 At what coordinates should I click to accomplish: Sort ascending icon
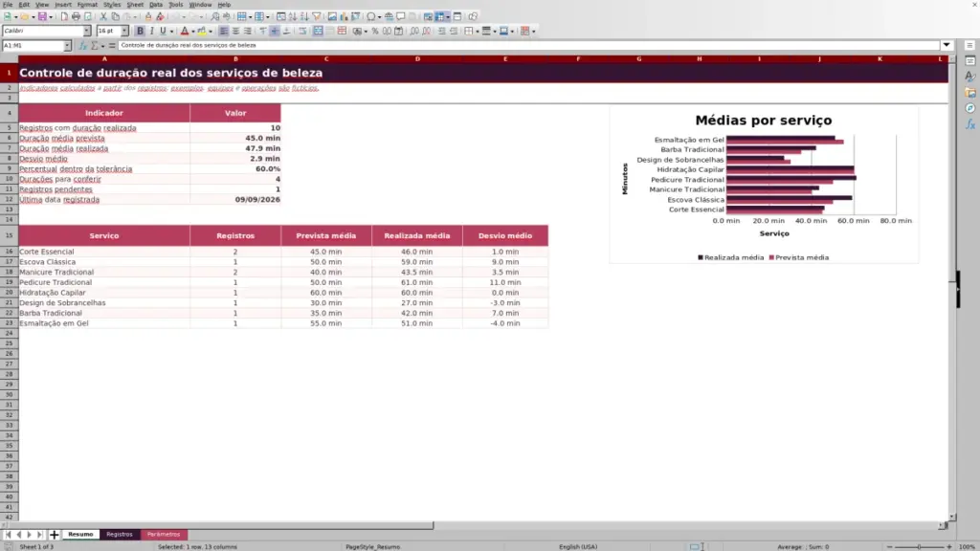(293, 16)
